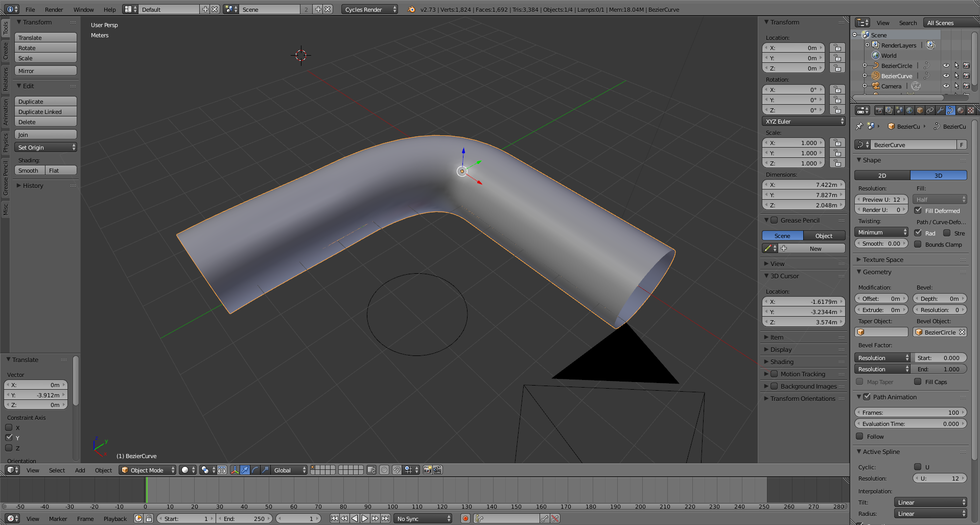This screenshot has height=525, width=980.
Task: Click the use preview range clock icon
Action: tap(138, 518)
